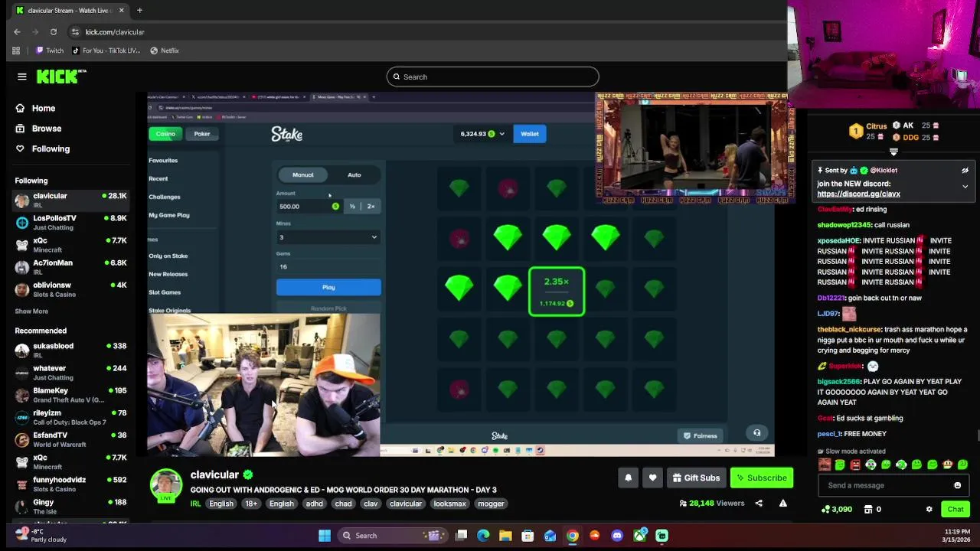Go back in browser
Screen dimensions: 980x551
17,32
